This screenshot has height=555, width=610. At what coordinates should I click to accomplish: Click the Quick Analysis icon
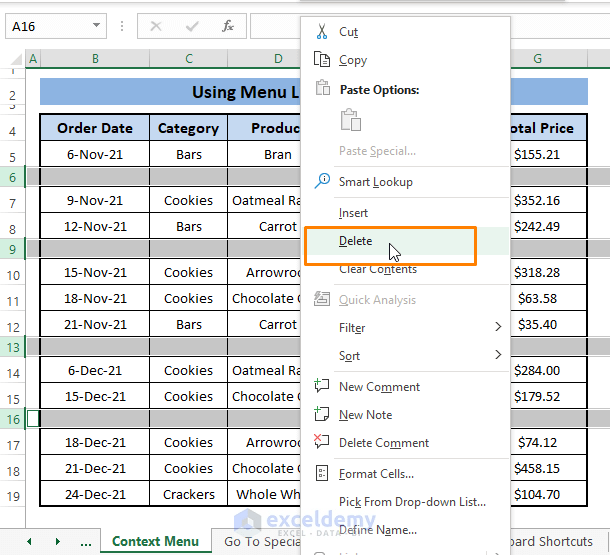click(x=322, y=299)
